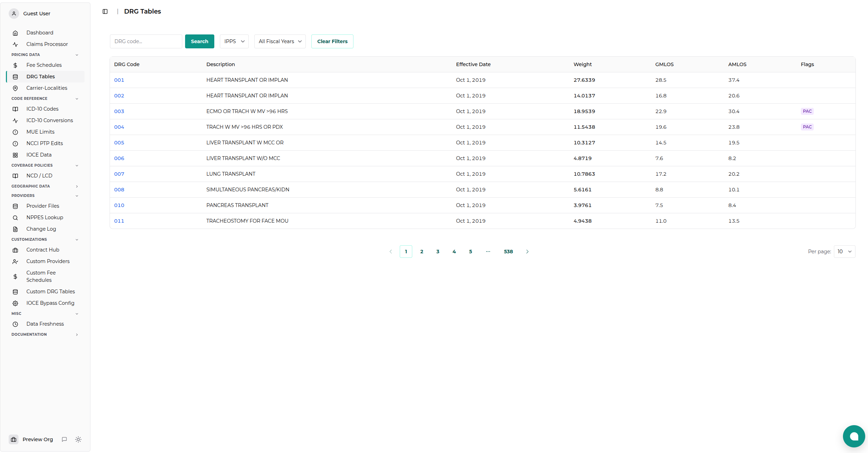Viewport: 868px width, 453px height.
Task: Click the Contract Hub briefcase icon
Action: tap(15, 250)
